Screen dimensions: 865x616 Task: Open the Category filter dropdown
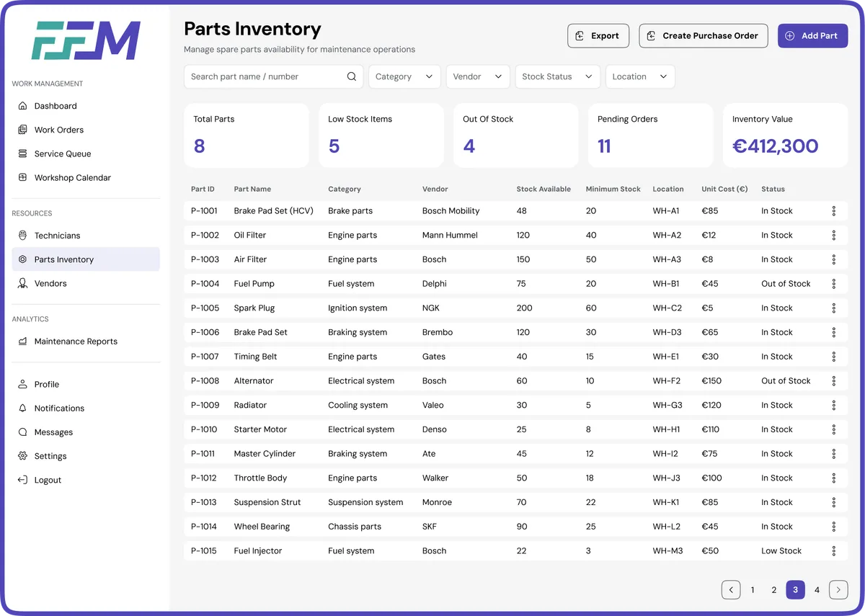click(404, 76)
